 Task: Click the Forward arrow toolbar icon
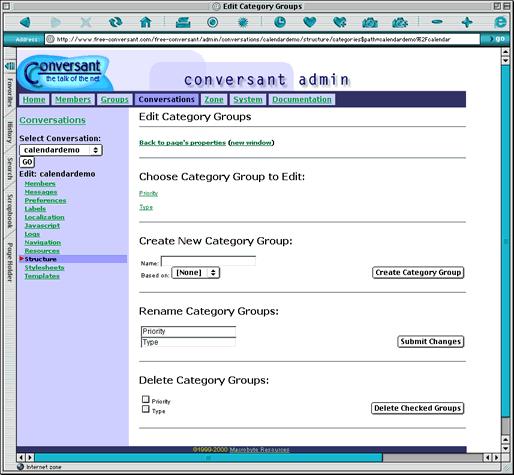tap(56, 22)
